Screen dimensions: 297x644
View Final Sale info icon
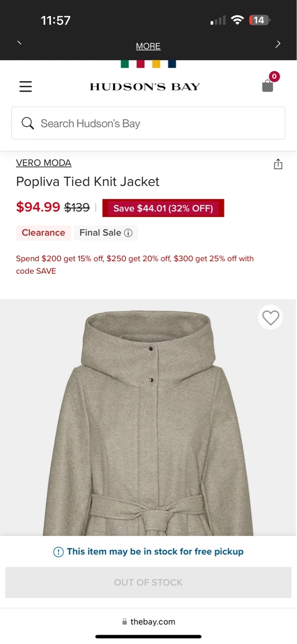pyautogui.click(x=128, y=233)
